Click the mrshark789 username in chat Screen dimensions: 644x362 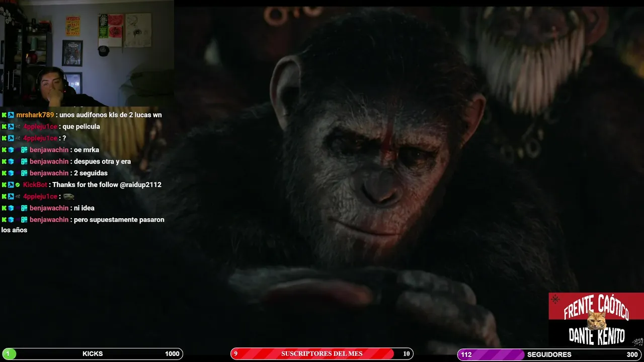click(35, 115)
